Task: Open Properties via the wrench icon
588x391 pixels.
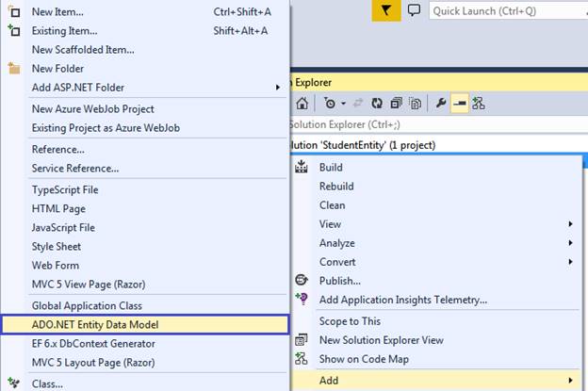Action: tap(441, 104)
